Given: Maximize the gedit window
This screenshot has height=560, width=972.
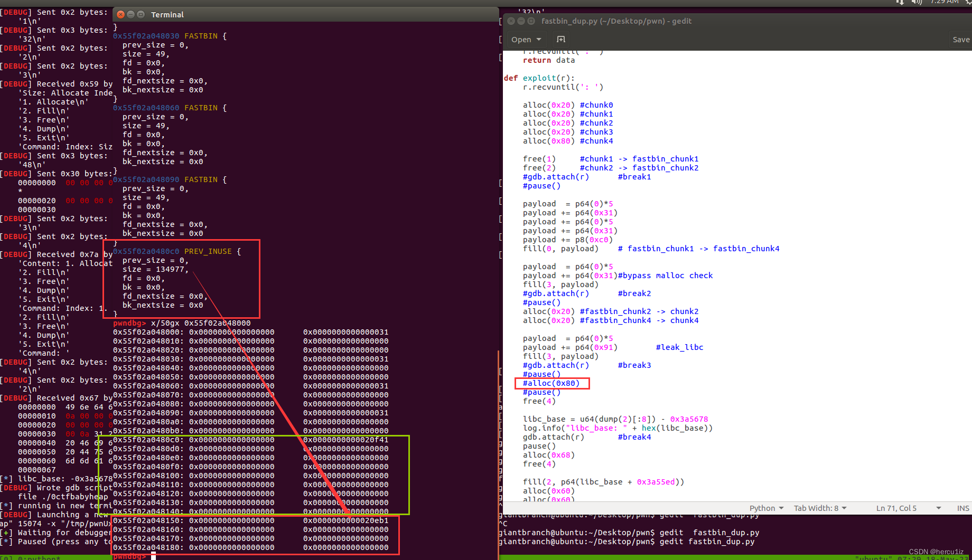Looking at the screenshot, I should click(531, 21).
